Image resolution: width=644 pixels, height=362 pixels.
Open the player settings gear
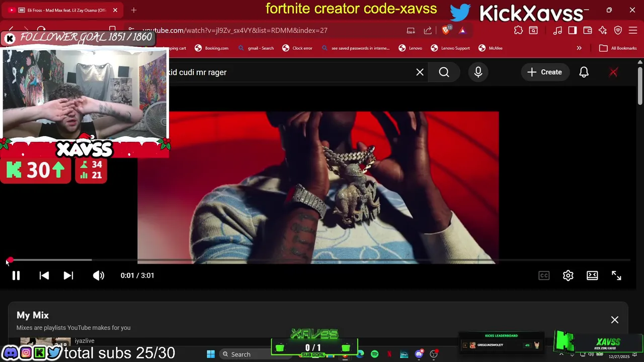568,276
